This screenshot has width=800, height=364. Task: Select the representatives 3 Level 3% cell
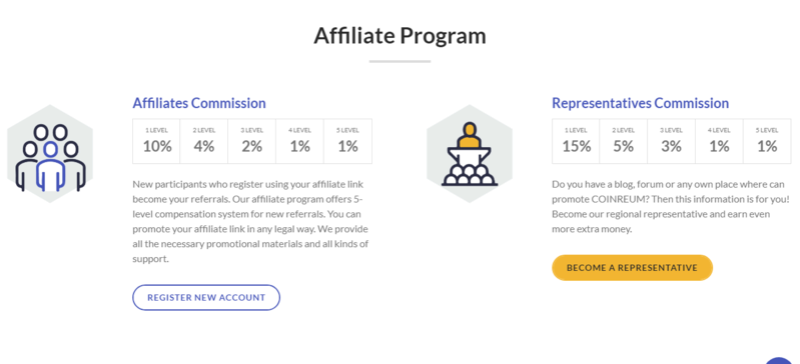[x=671, y=141]
